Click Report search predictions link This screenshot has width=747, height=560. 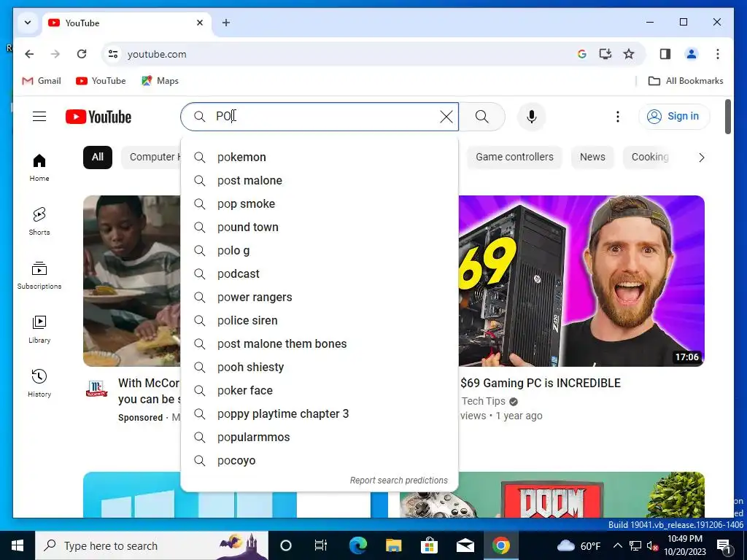pos(399,481)
